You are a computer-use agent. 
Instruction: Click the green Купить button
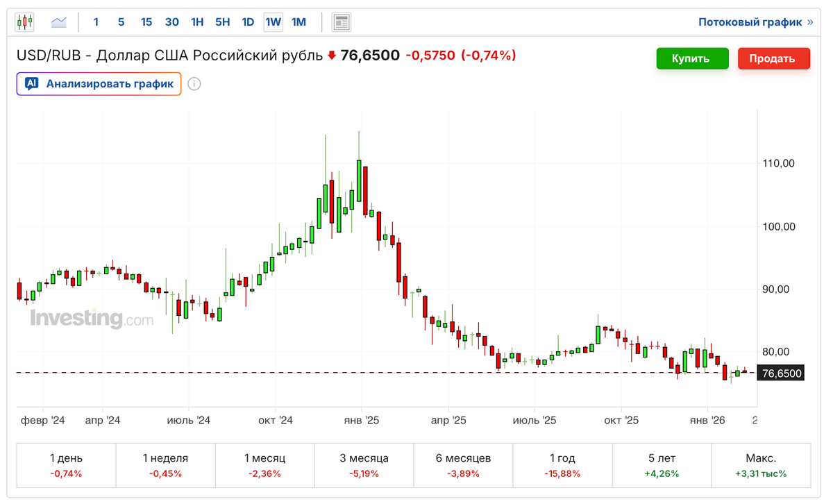coord(692,58)
